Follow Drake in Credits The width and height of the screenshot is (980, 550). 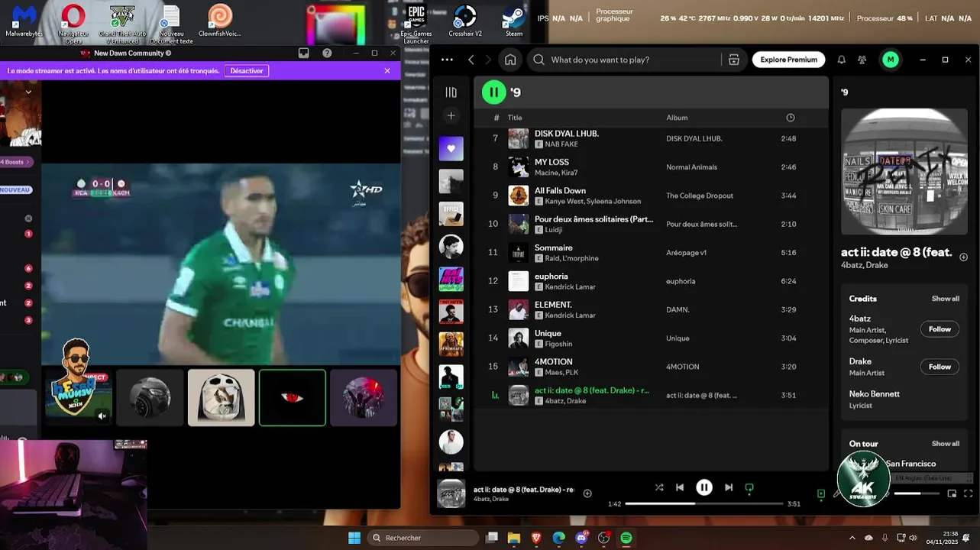(x=940, y=367)
